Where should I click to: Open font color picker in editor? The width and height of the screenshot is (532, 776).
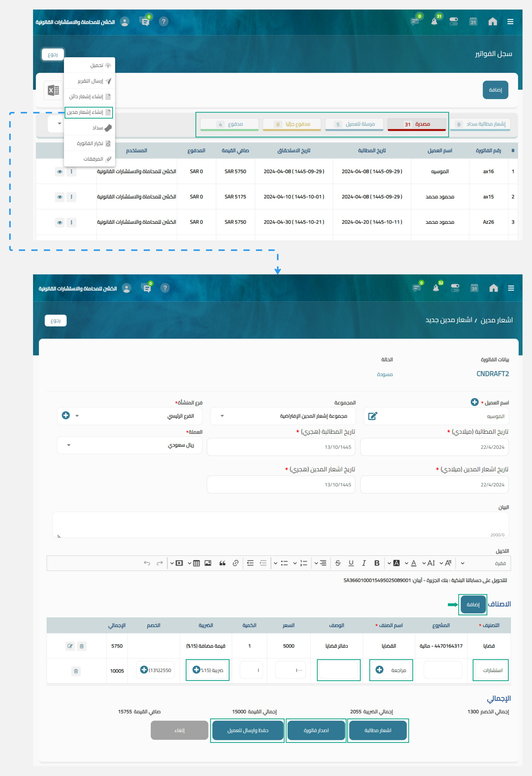click(414, 563)
